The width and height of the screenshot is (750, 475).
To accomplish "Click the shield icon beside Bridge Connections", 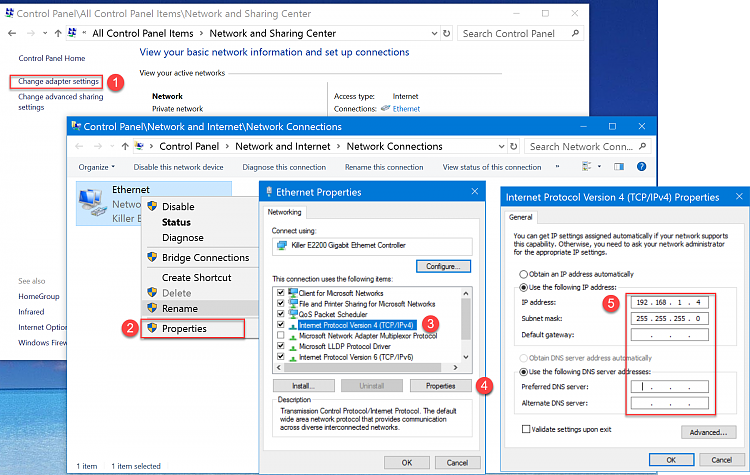I will pyautogui.click(x=152, y=258).
